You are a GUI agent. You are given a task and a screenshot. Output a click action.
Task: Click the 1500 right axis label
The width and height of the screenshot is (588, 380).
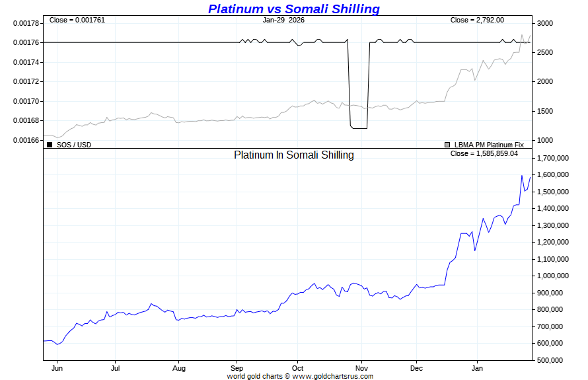point(545,112)
